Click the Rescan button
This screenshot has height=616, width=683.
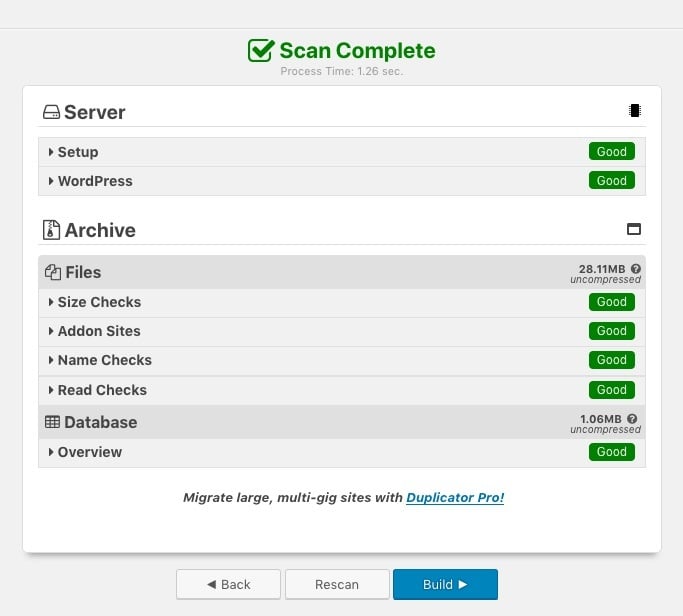pyautogui.click(x=337, y=584)
